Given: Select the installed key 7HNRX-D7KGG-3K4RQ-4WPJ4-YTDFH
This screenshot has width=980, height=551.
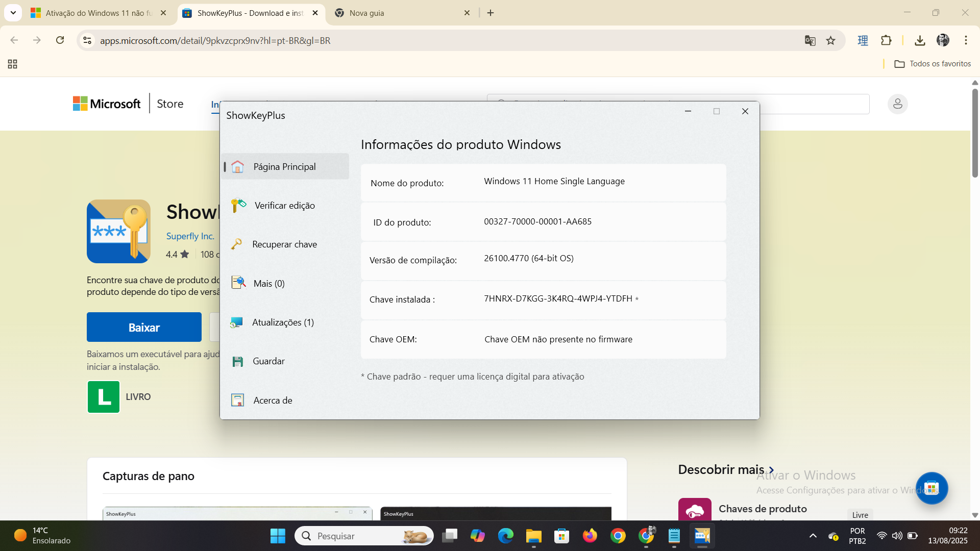Looking at the screenshot, I should tap(558, 298).
